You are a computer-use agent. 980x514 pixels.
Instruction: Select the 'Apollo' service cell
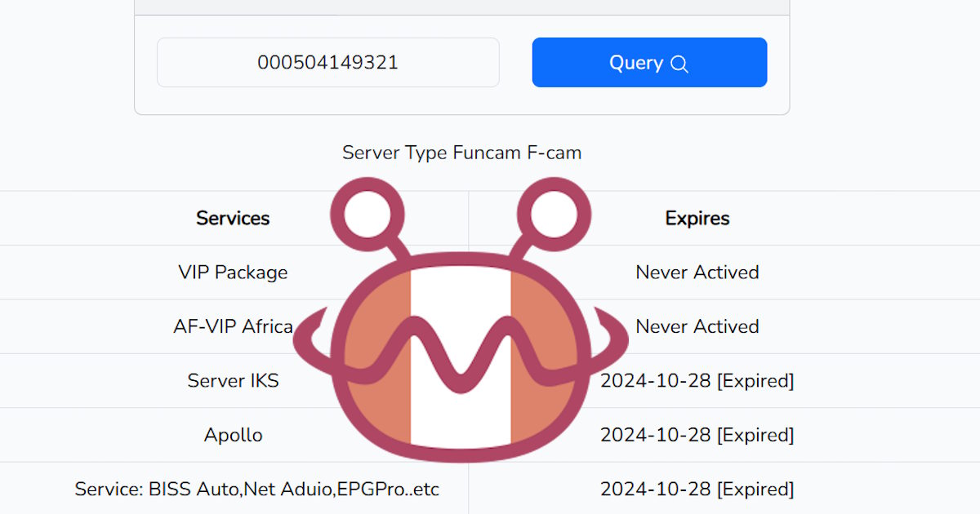coord(233,435)
